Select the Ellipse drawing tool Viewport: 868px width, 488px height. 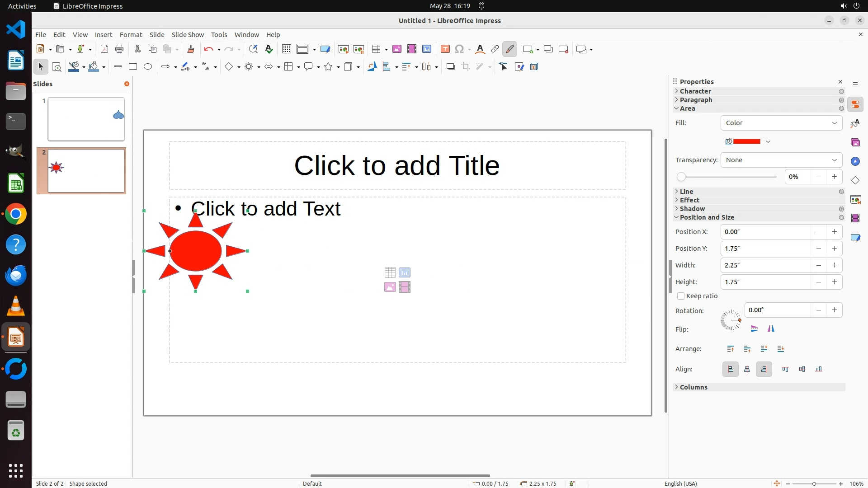(x=148, y=67)
